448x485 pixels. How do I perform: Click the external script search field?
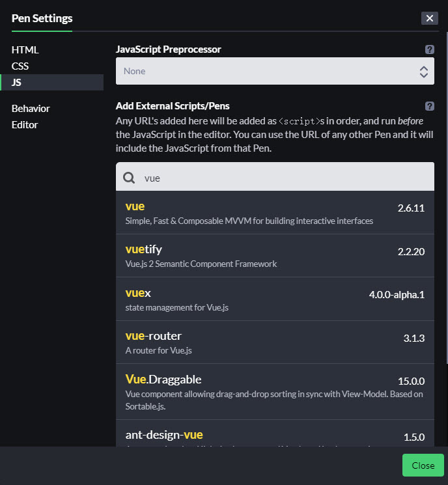click(x=280, y=178)
